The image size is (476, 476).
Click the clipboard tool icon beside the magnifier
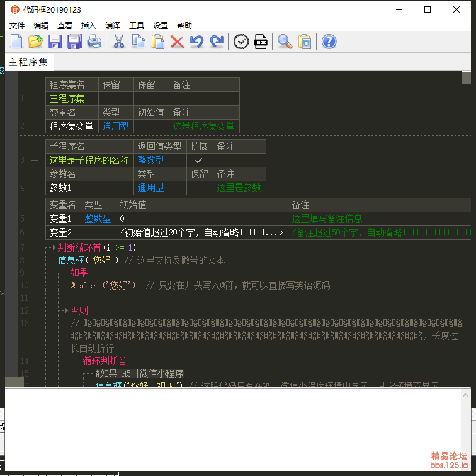tap(305, 42)
